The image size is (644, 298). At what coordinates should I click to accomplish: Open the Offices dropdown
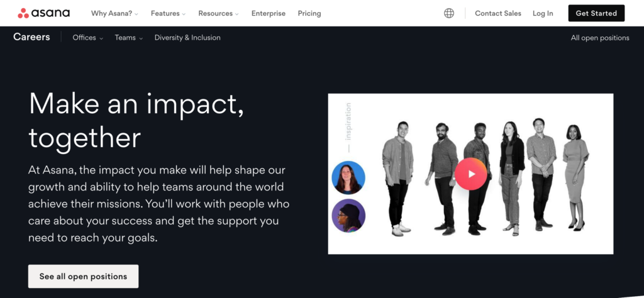pos(88,37)
